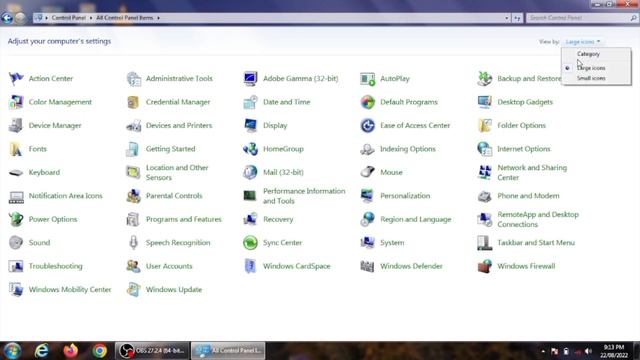
Task: Click the Mouse icon
Action: tap(367, 172)
